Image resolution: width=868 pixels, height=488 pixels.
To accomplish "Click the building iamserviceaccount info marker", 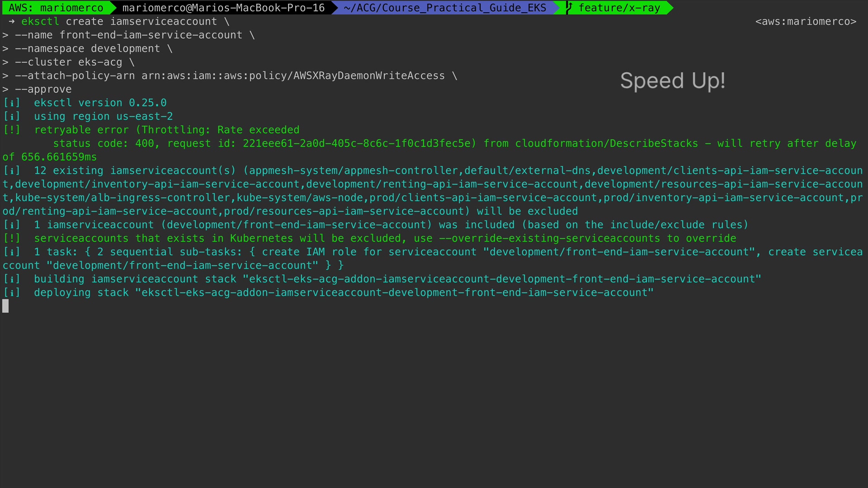I will click(12, 279).
